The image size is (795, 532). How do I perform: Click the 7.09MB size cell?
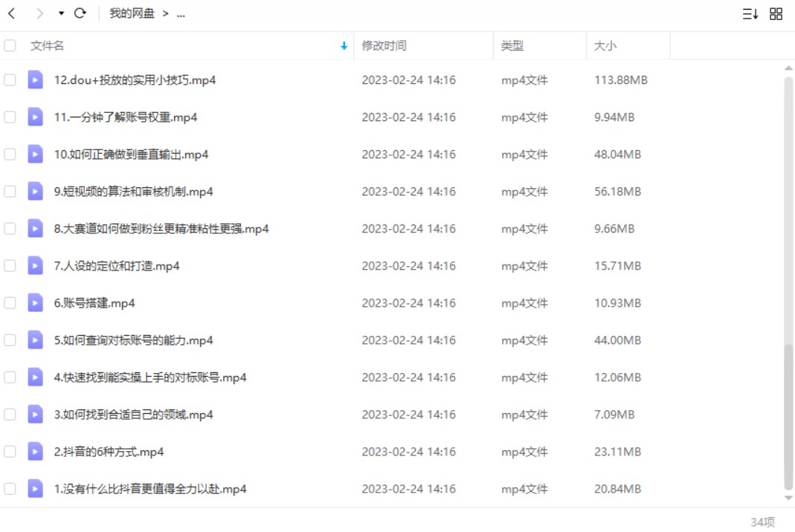614,415
